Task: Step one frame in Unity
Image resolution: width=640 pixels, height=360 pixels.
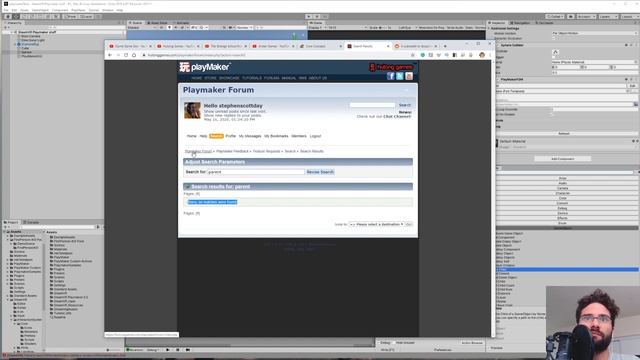Action: 325,17
